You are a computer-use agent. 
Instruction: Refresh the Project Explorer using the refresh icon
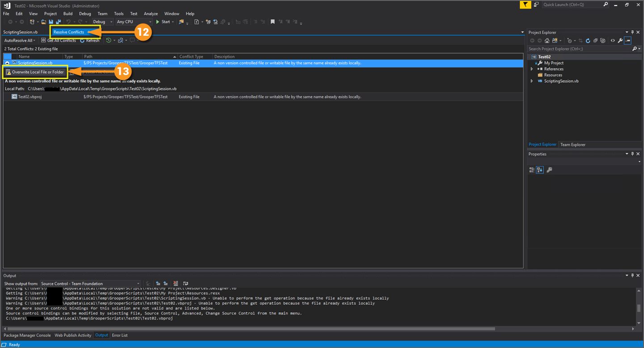588,41
